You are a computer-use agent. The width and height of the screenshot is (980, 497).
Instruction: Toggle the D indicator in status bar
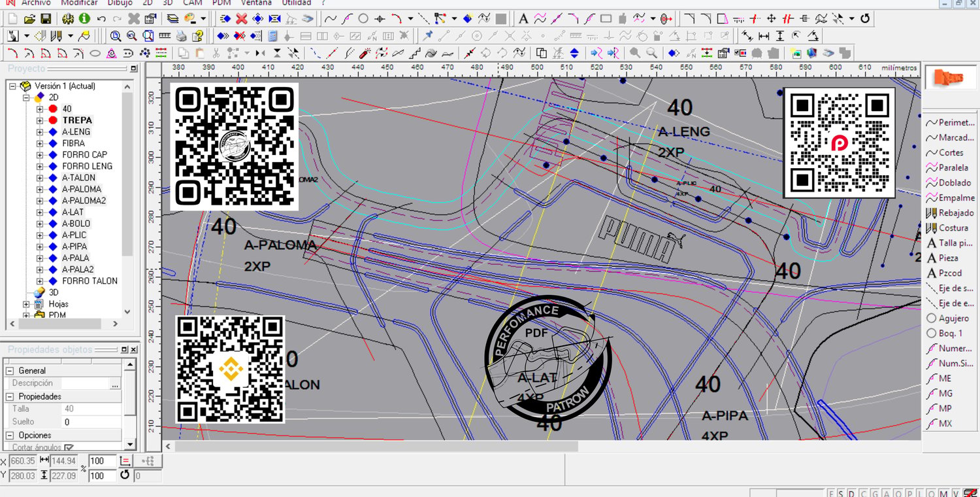tap(852, 493)
